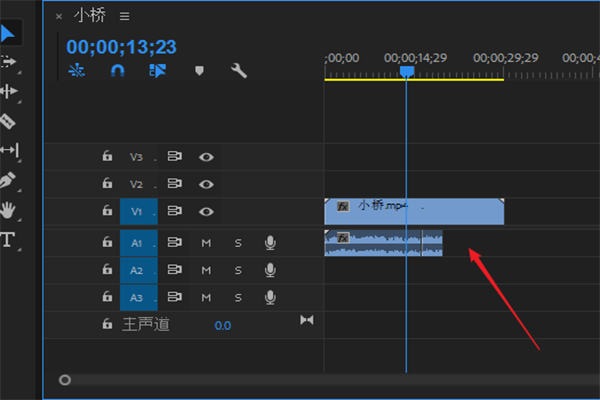600x400 pixels.
Task: Mute track A1
Action: coord(206,243)
